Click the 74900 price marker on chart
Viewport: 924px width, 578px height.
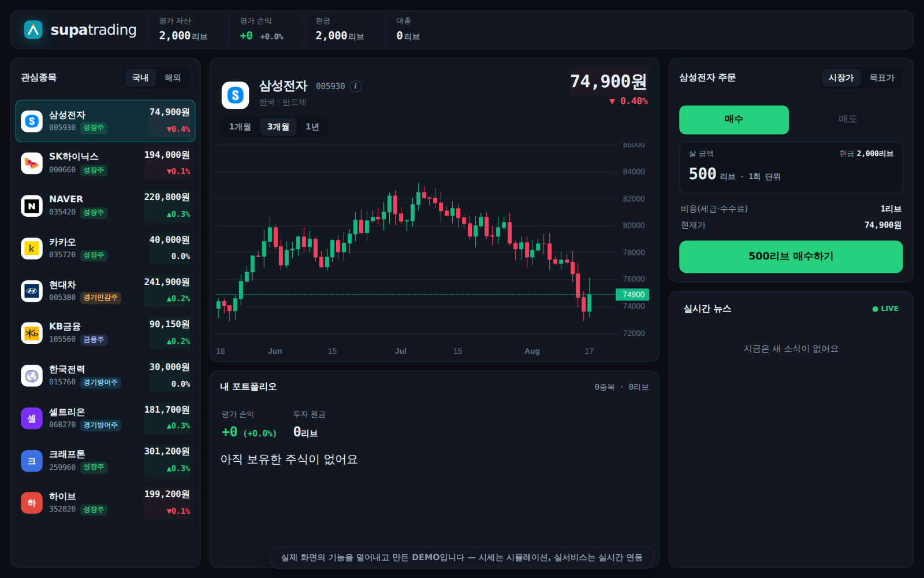[633, 294]
